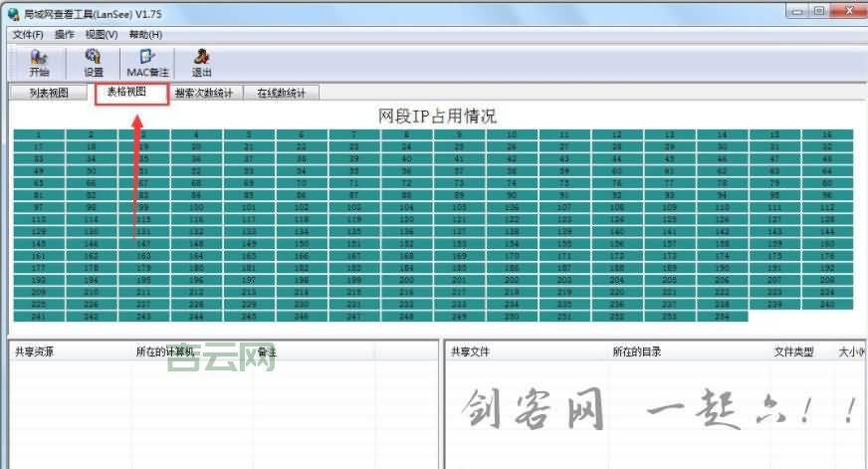Select IP cell 64 in grid
Image resolution: width=868 pixels, height=469 pixels.
[x=827, y=171]
